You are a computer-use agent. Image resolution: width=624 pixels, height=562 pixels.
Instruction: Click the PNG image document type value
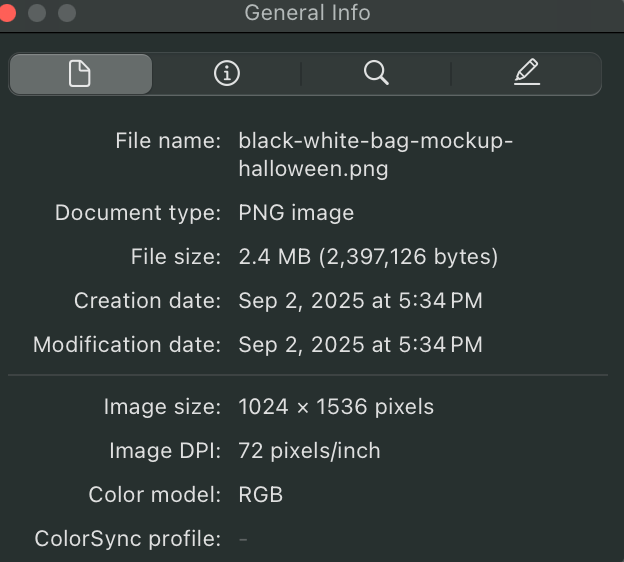(296, 213)
